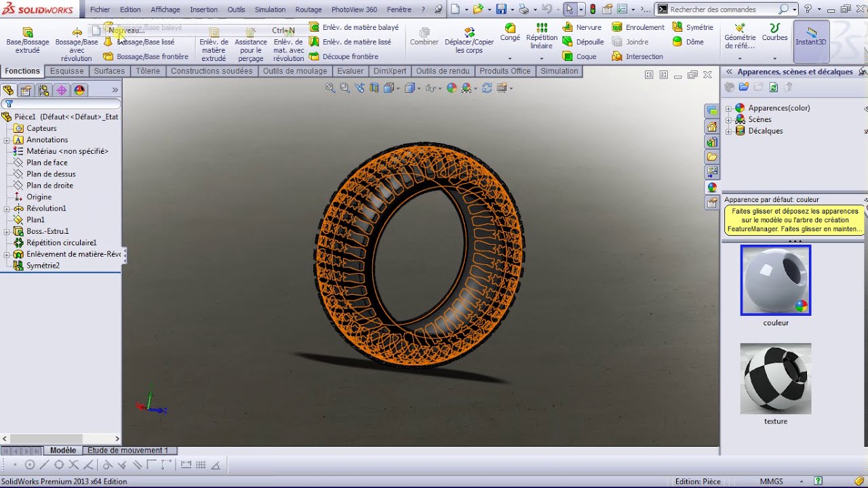Click the FeatureManager filter field

[61, 104]
